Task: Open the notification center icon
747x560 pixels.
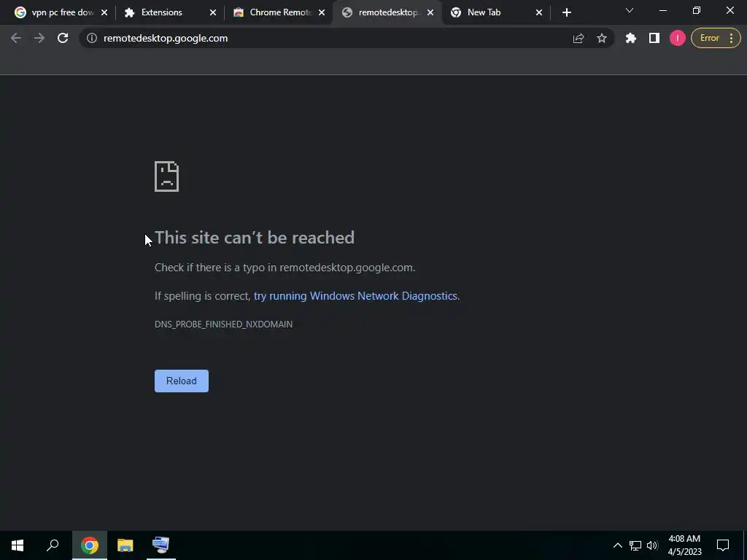Action: [723, 545]
